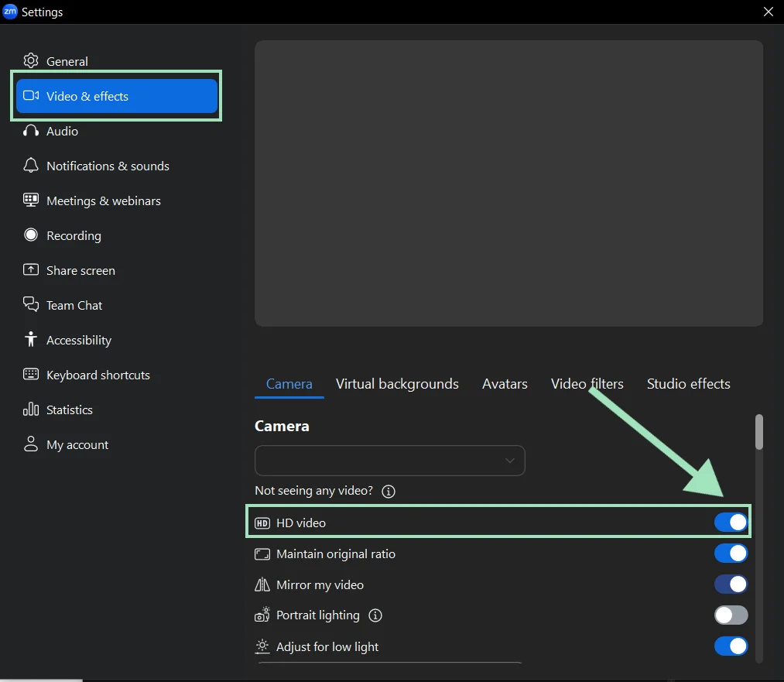Open the Avatars tab

pos(505,384)
